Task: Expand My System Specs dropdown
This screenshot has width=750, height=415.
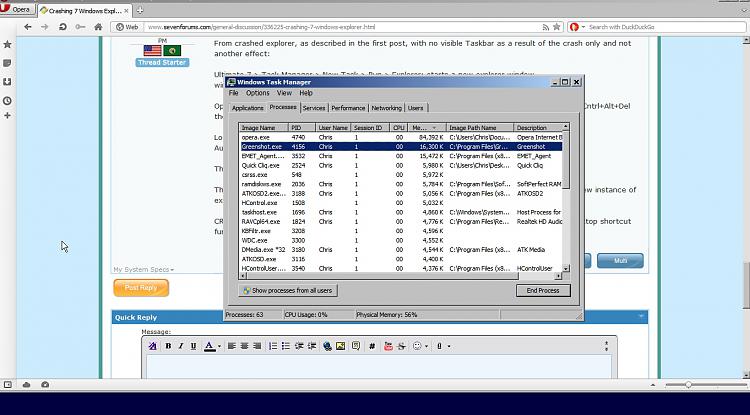Action: [143, 270]
